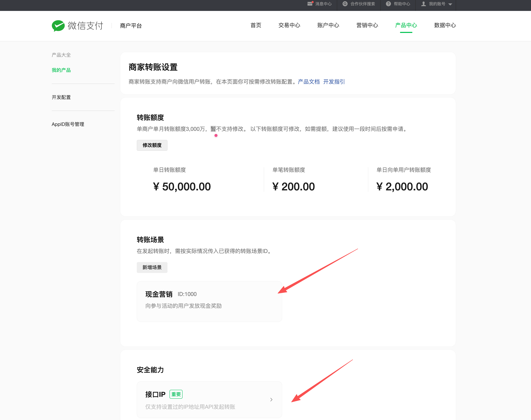The width and height of the screenshot is (531, 420).
Task: Click the 安全能力 section heading
Action: tap(150, 370)
